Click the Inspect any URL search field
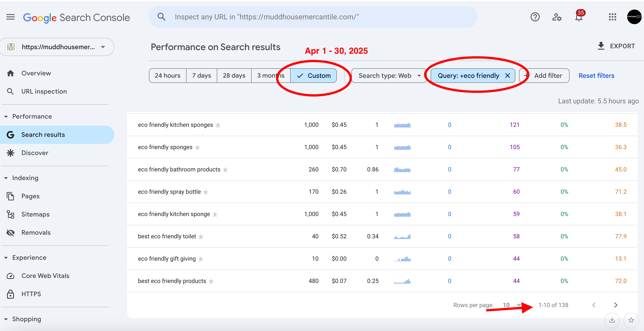The image size is (644, 331). pos(312,17)
